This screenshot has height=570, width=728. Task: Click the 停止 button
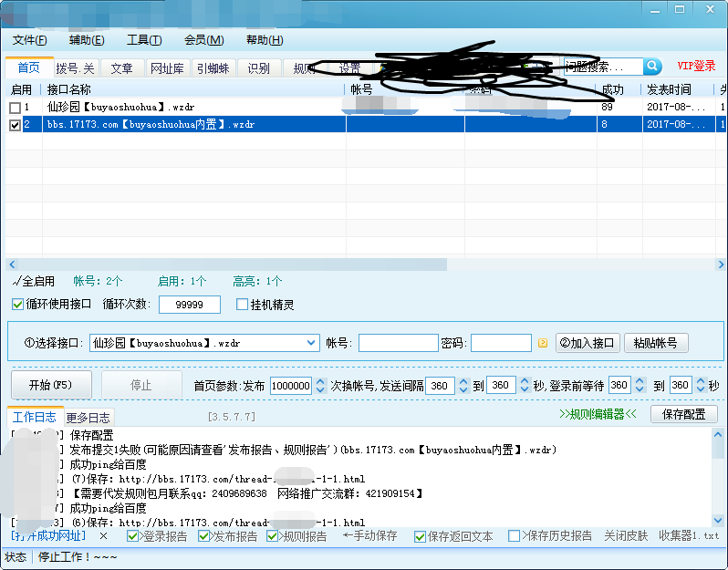click(x=141, y=385)
